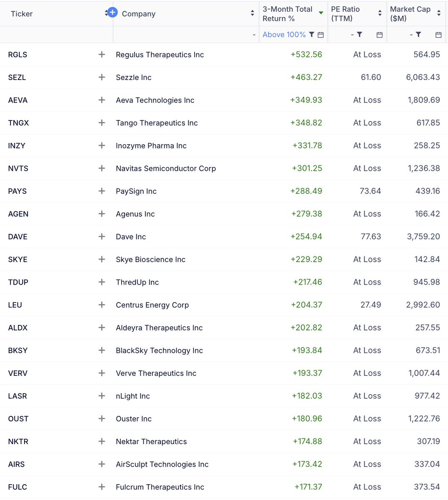Select BlackSky Technology Inc company name
This screenshot has width=448, height=500.
(x=160, y=350)
